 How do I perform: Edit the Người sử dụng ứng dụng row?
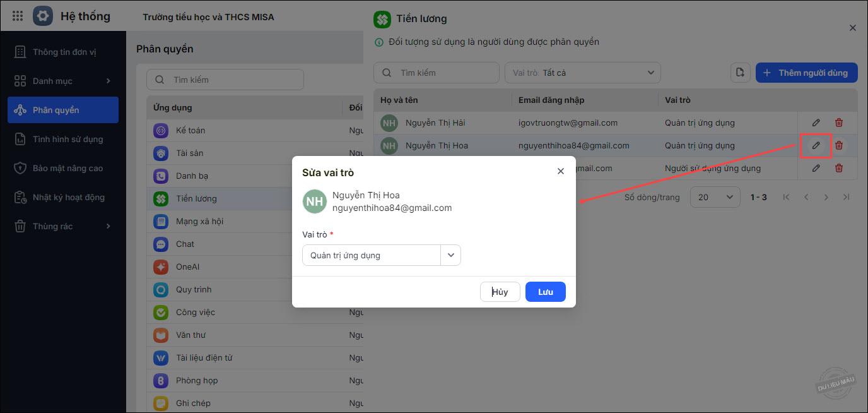point(816,168)
